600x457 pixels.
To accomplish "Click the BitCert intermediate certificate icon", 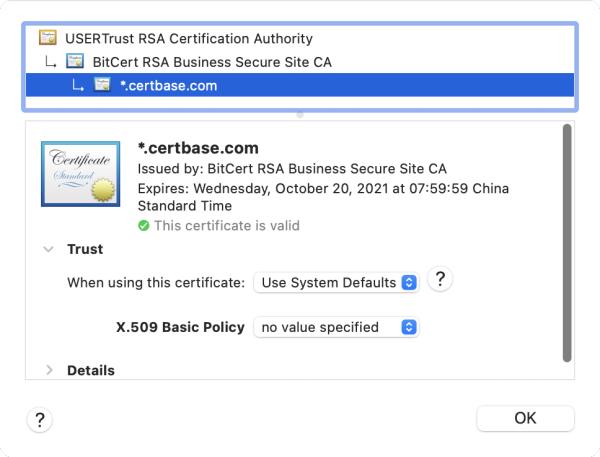I will click(x=75, y=62).
